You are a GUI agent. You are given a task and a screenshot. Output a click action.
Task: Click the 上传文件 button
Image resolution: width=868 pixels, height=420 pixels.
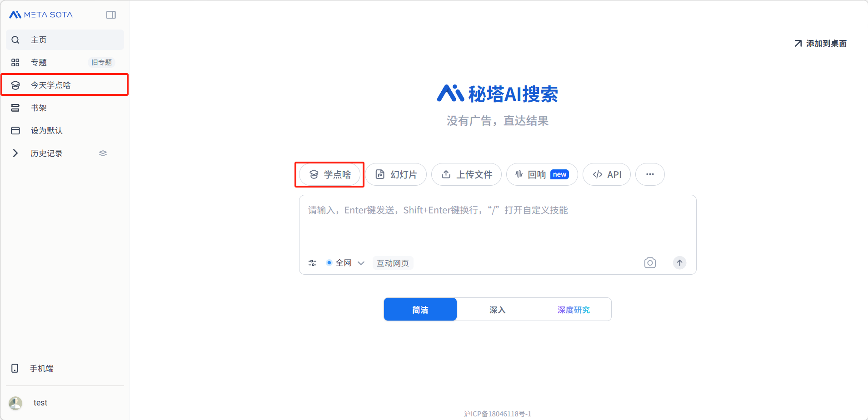466,174
